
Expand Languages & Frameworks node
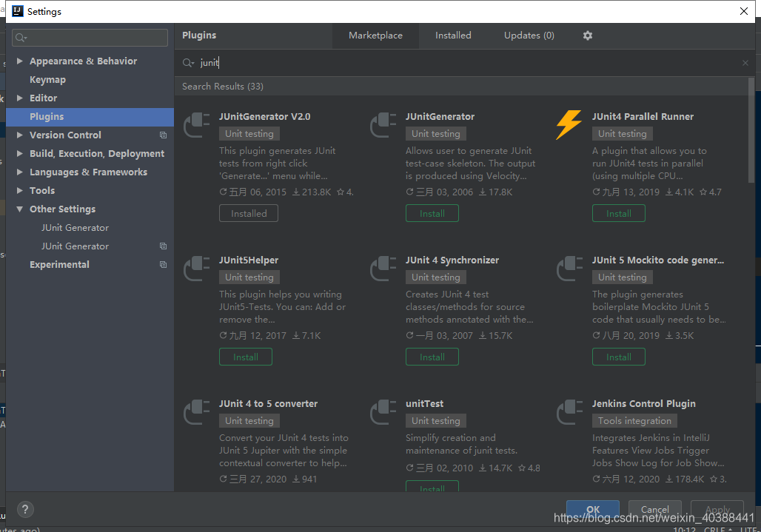coord(20,172)
